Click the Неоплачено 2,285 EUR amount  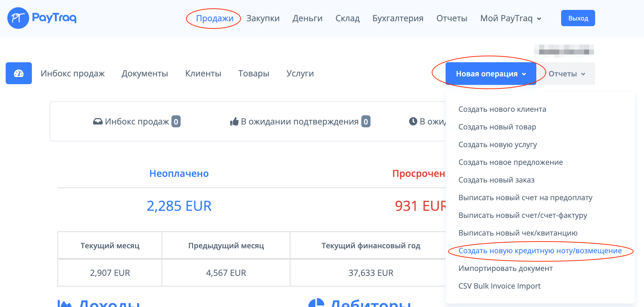point(179,206)
